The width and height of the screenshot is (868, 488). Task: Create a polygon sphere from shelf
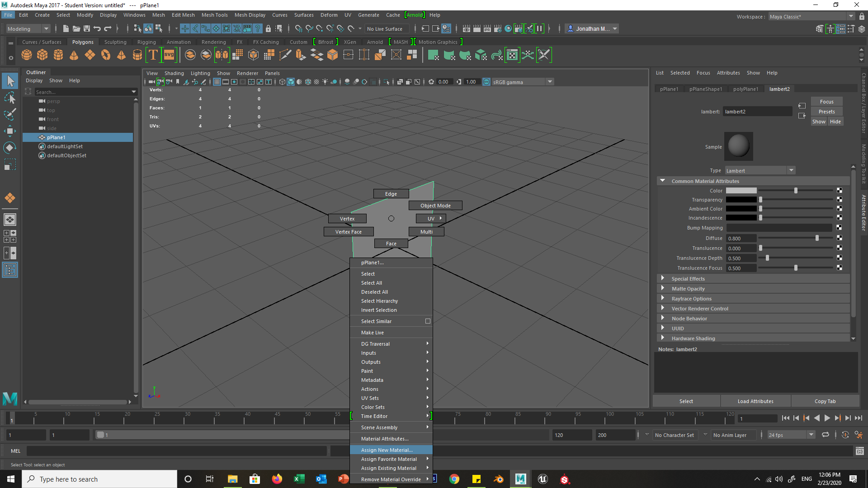[x=27, y=55]
